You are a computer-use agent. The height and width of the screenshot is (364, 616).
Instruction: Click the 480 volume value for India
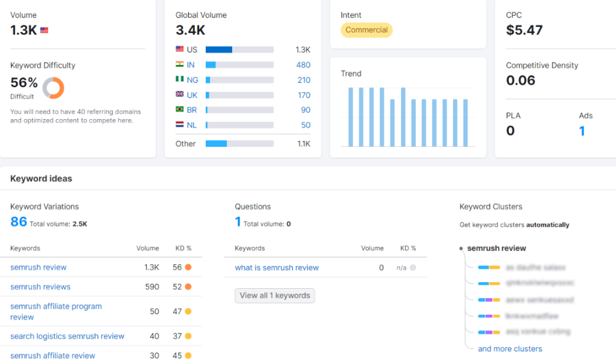click(x=303, y=64)
